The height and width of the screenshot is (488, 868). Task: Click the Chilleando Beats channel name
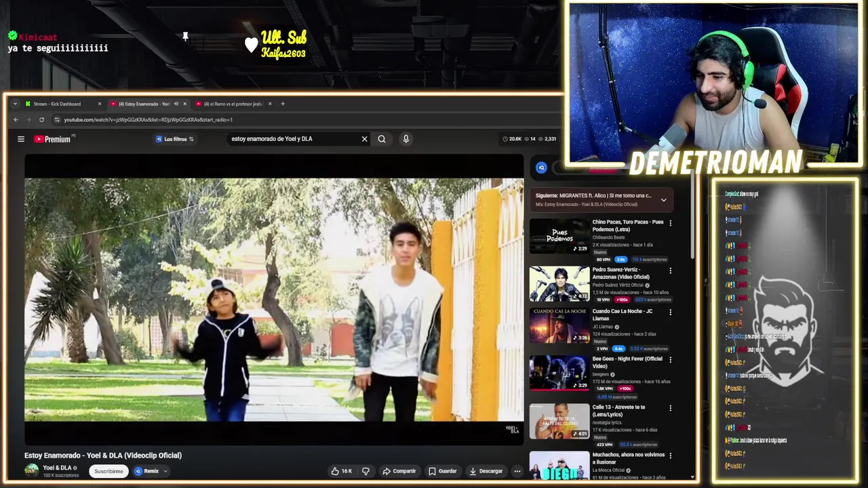pos(608,237)
